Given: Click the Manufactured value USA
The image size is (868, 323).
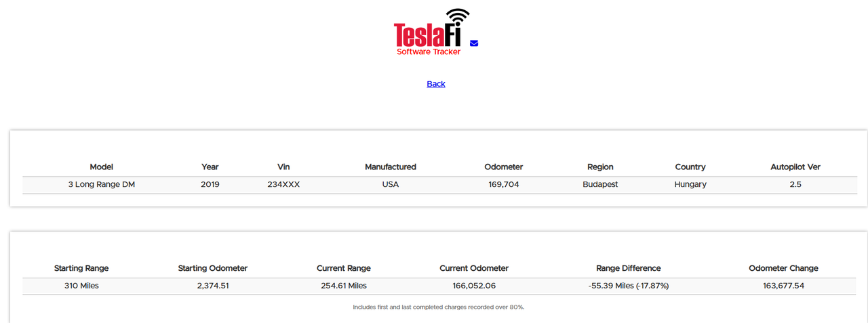Looking at the screenshot, I should coord(391,184).
